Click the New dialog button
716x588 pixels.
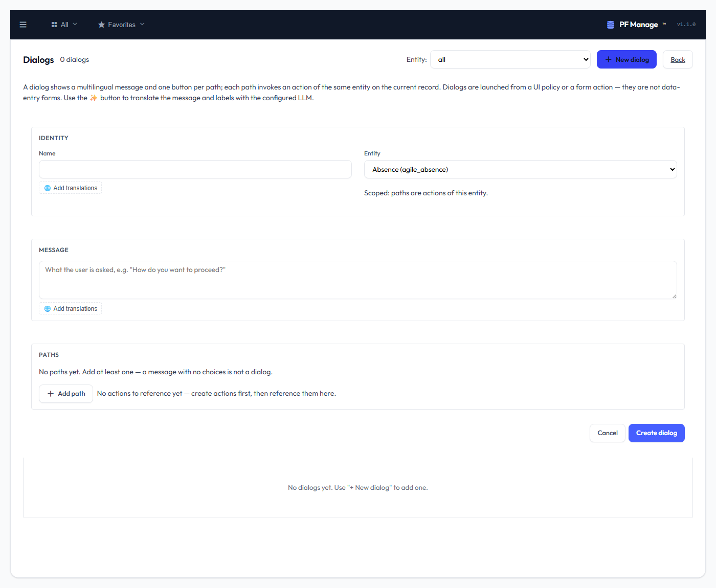[626, 59]
